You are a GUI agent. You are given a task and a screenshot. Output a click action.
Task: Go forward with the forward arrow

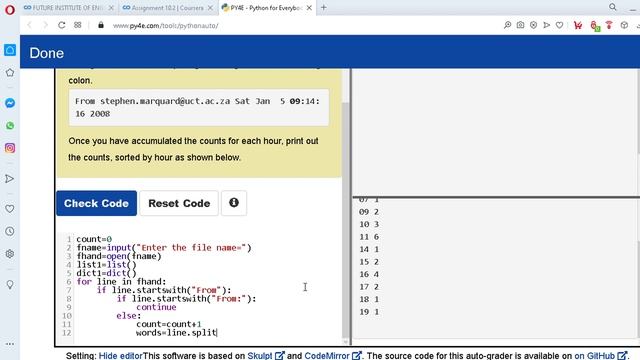tap(45, 25)
